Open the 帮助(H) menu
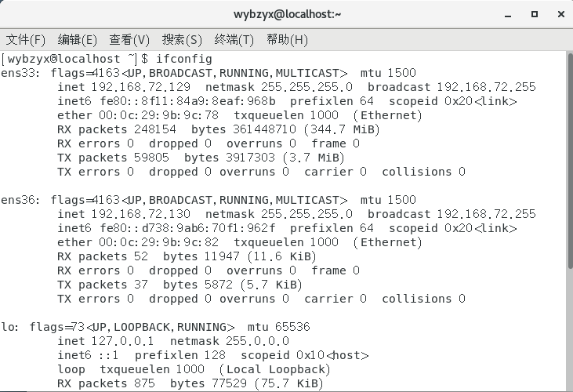Image resolution: width=573 pixels, height=392 pixels. 287,39
